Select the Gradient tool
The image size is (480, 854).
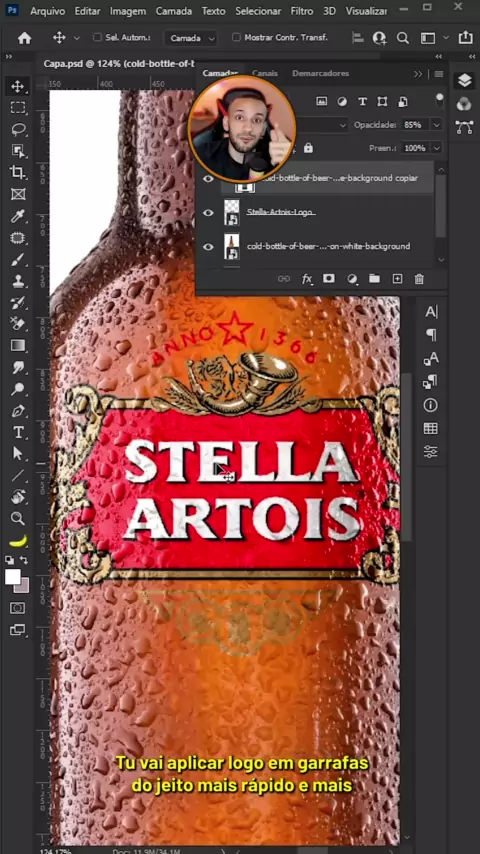click(18, 346)
